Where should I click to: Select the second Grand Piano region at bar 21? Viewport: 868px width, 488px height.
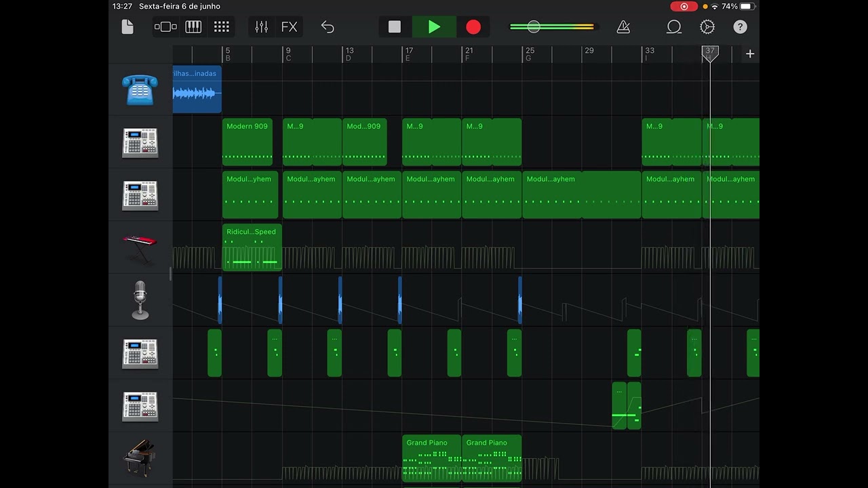pyautogui.click(x=492, y=458)
